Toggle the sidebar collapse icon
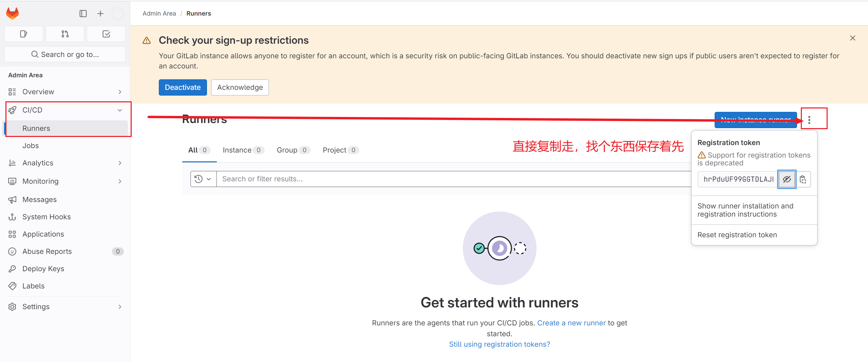This screenshot has width=868, height=362. coord(83,14)
